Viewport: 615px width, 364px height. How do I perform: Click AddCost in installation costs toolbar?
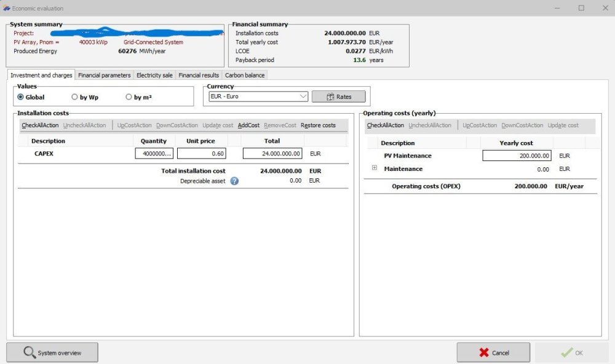click(248, 125)
